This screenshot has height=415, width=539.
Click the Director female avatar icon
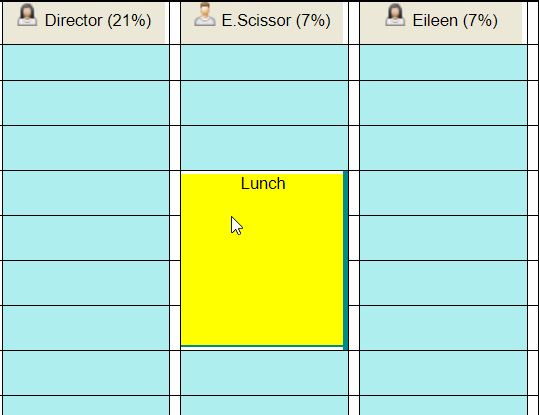[27, 15]
